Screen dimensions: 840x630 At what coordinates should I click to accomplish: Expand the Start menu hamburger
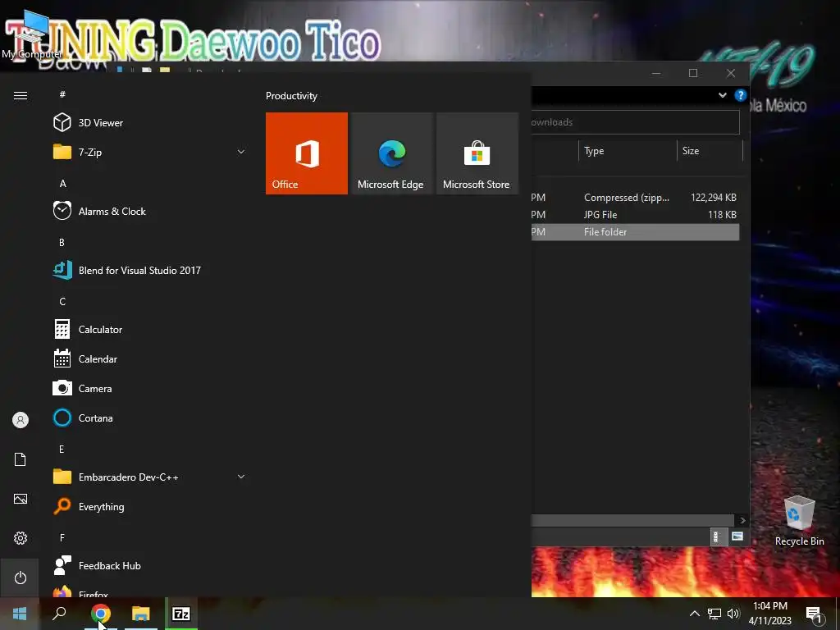(x=21, y=95)
